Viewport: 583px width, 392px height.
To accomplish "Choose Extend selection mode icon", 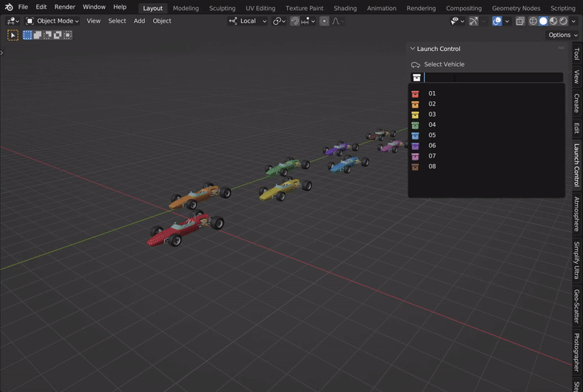I will point(38,35).
